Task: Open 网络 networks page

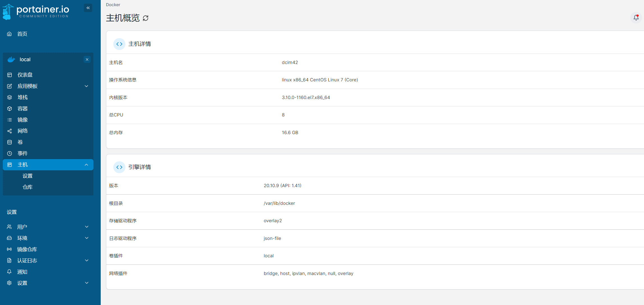Action: point(22,131)
